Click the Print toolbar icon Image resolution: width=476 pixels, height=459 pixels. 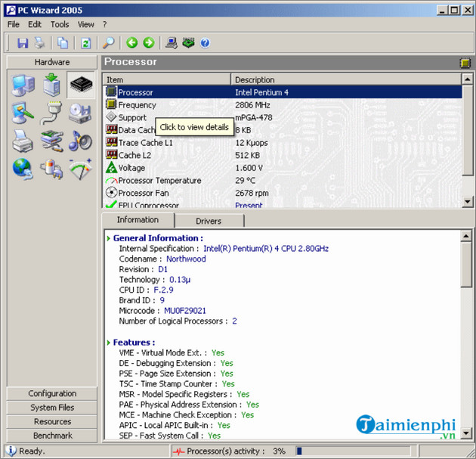[40, 43]
